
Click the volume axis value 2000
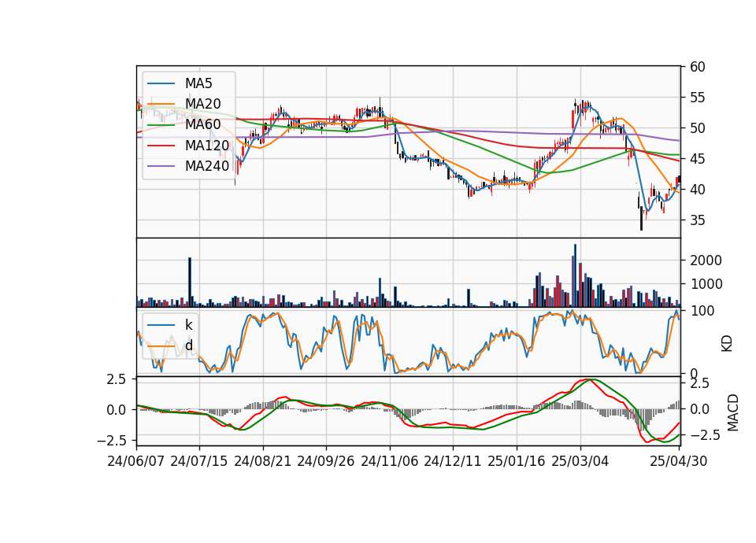706,260
